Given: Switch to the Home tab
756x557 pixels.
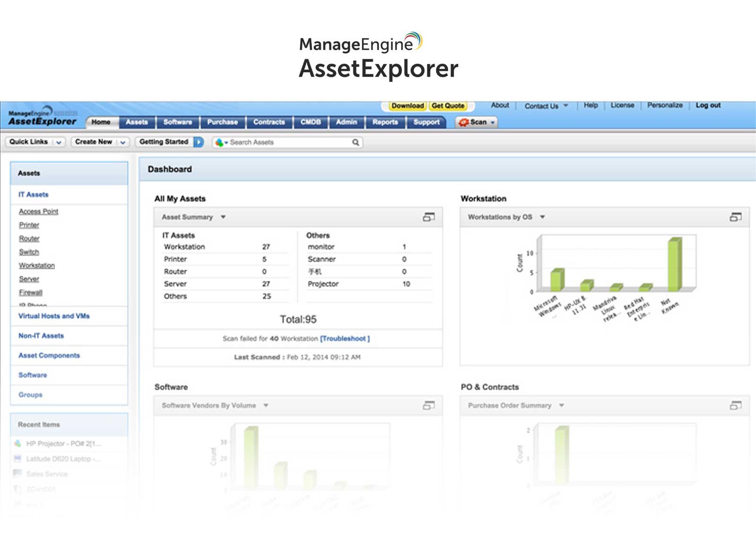Looking at the screenshot, I should point(101,122).
